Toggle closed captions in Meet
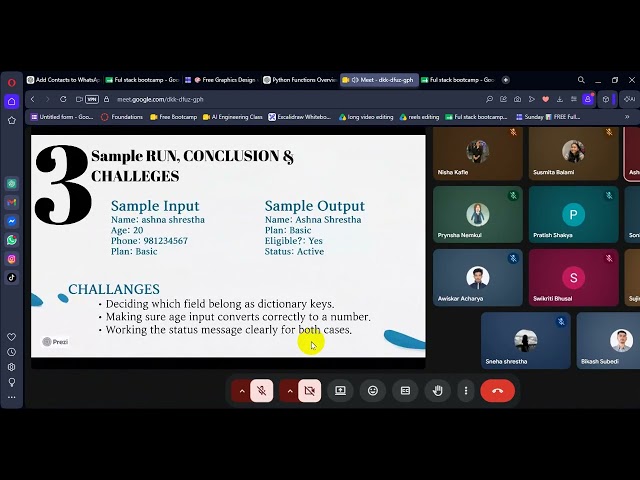Viewport: 640px width, 480px height. pyautogui.click(x=405, y=391)
